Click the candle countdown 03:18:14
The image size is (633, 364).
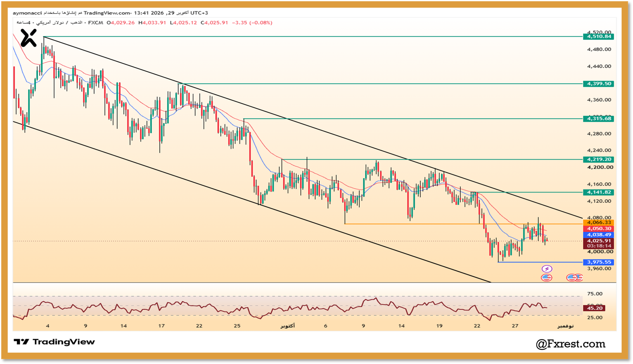599,246
